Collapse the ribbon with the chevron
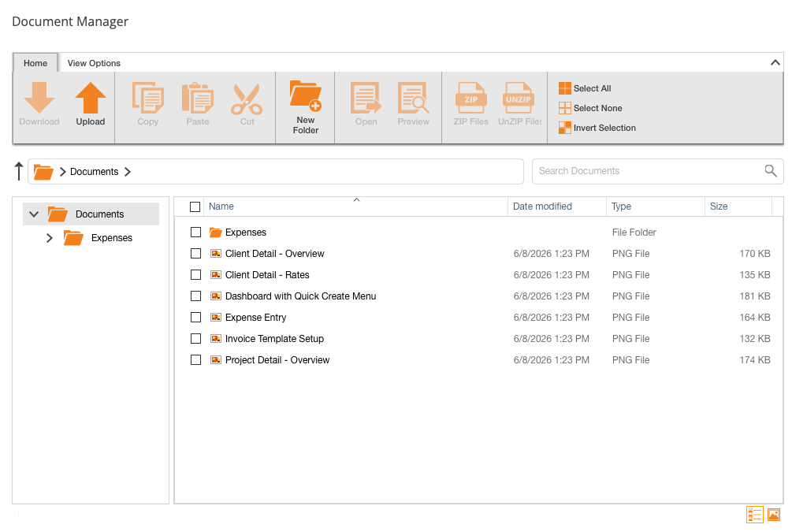This screenshot has height=532, width=792. click(775, 62)
